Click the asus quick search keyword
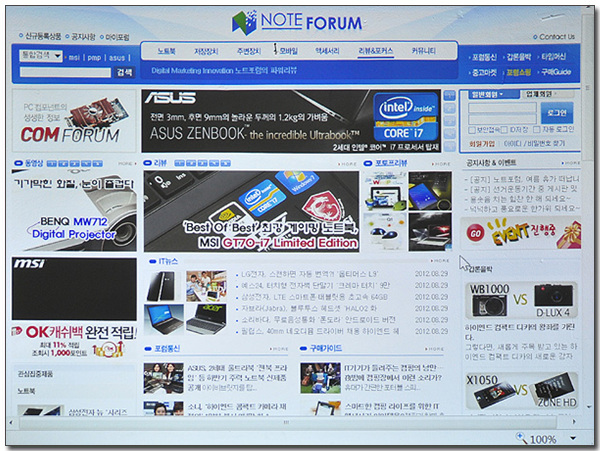Viewport: 600px width, 451px height. coord(117,58)
